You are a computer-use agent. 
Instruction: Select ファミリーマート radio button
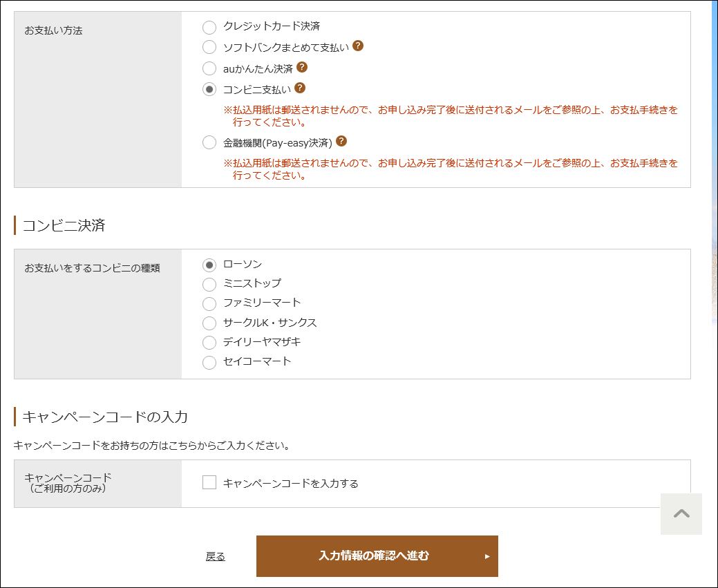[x=209, y=303]
